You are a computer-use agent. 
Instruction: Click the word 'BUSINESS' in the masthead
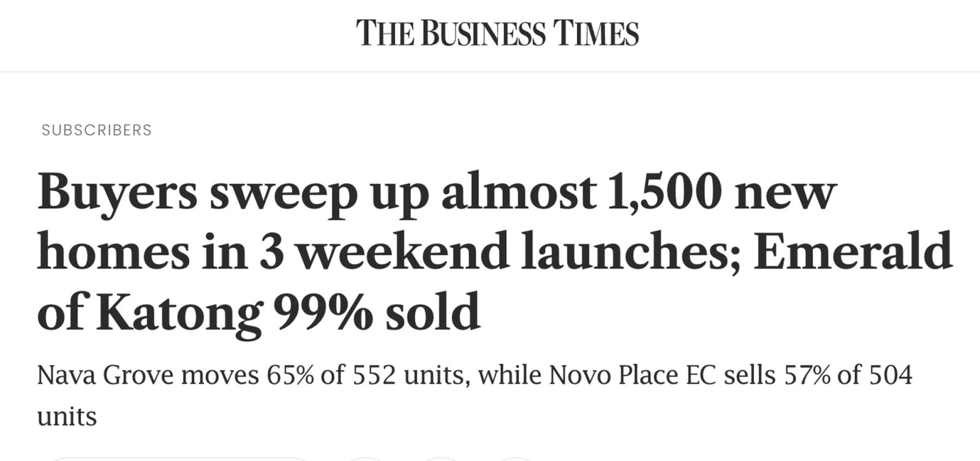[483, 33]
